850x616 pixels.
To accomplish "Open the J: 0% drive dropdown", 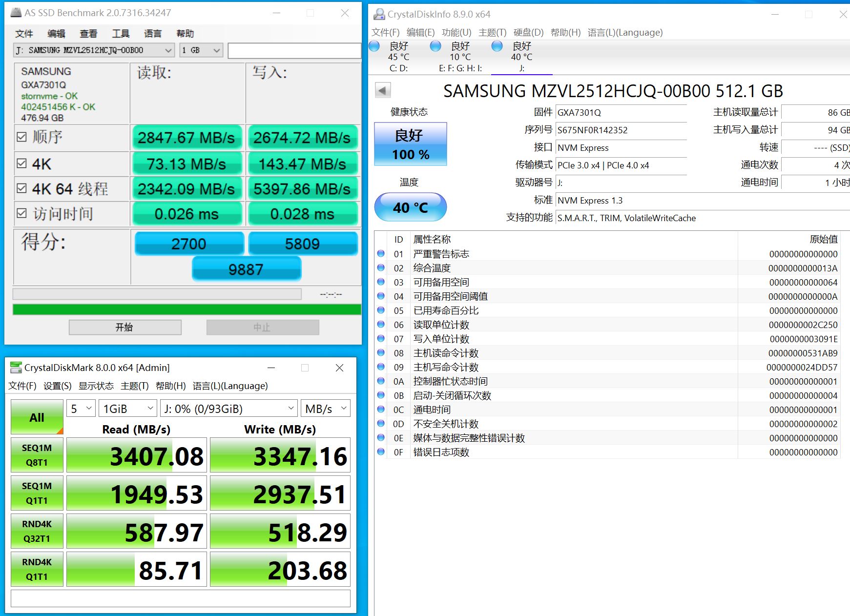I will [x=229, y=409].
